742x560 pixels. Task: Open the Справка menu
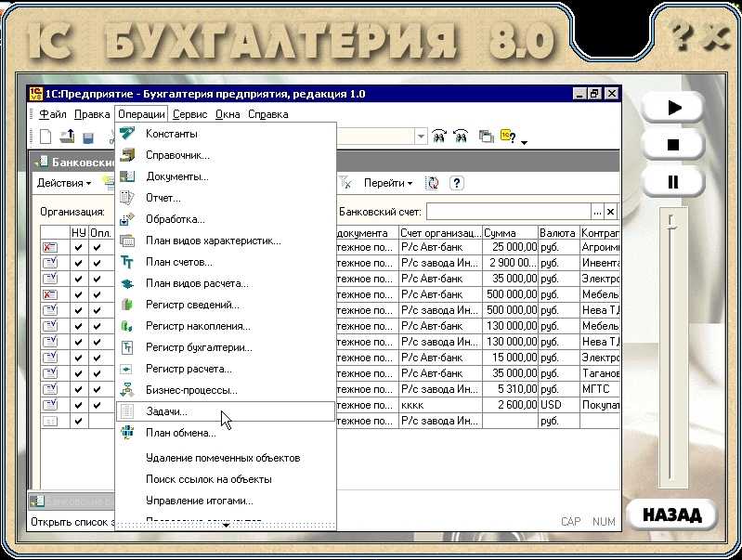(x=267, y=114)
